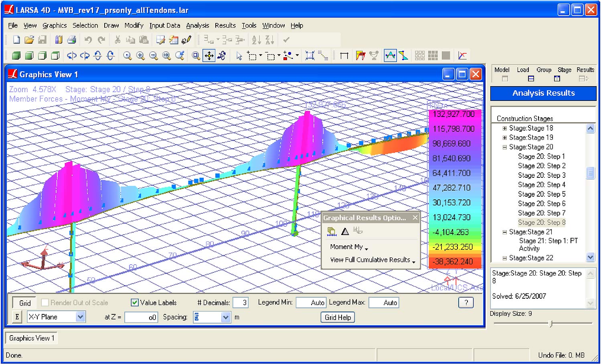
Task: Open the X-Y Plane dropdown
Action: 81,317
